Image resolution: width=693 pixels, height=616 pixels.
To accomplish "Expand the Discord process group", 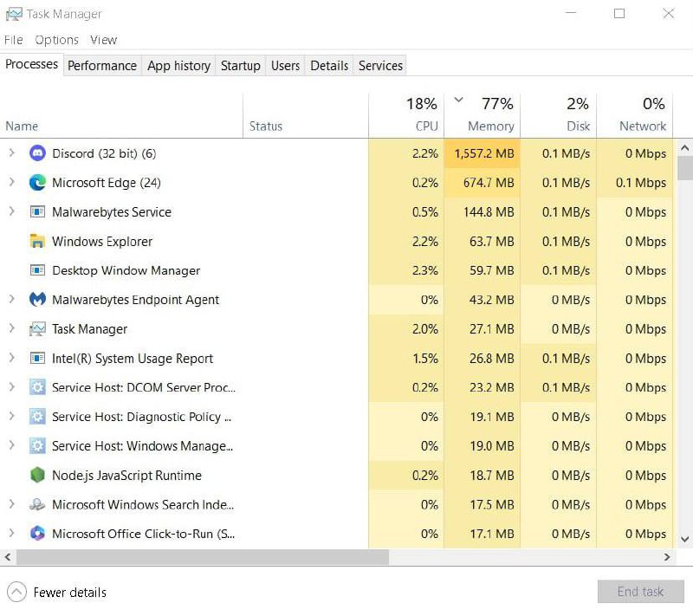I will (11, 153).
